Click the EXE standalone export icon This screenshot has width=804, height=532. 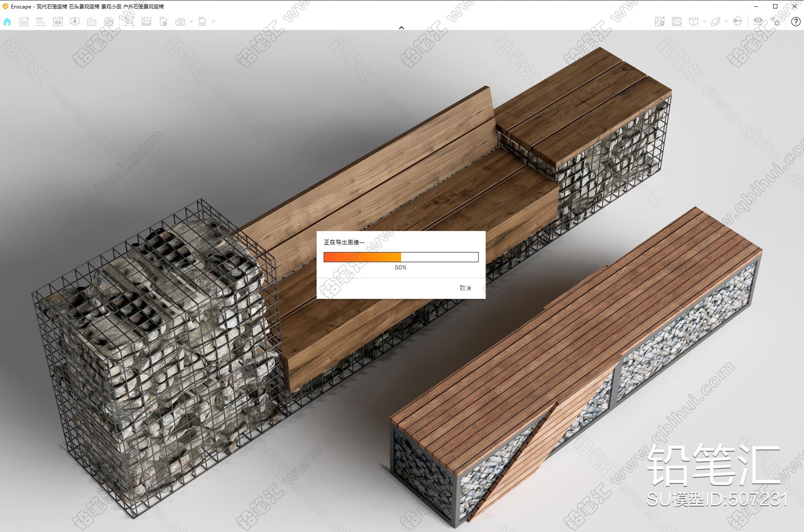[x=203, y=22]
